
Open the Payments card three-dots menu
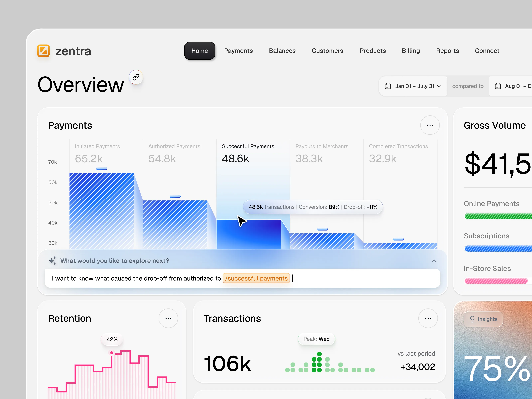pyautogui.click(x=430, y=125)
